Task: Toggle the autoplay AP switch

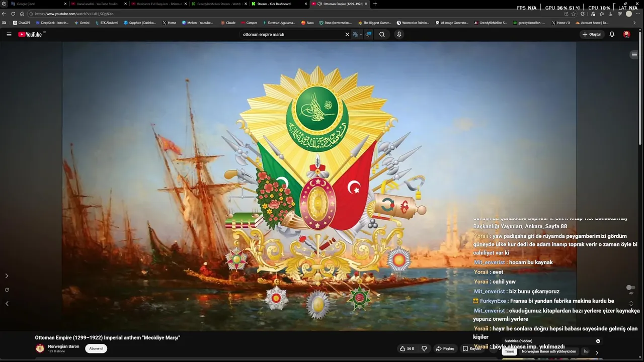Action: point(630,288)
